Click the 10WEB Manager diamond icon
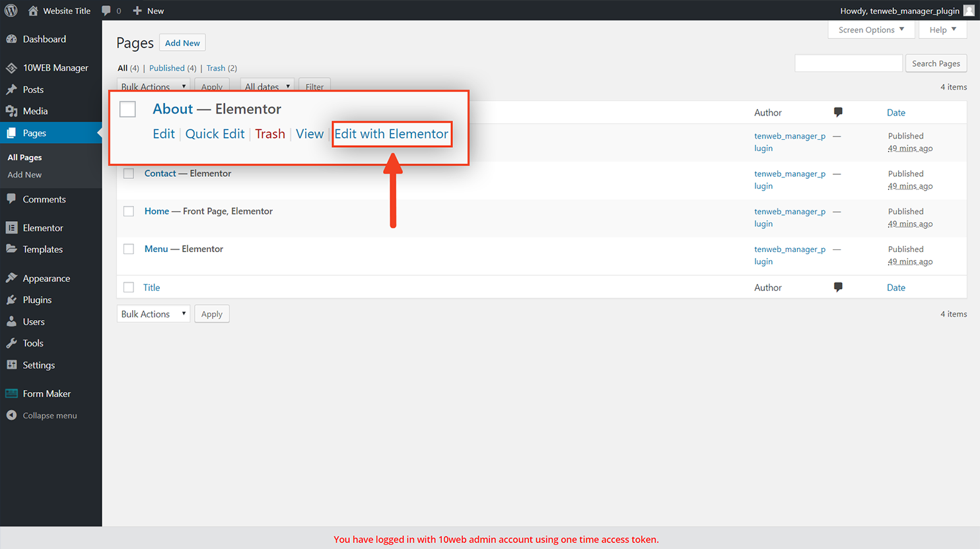Viewport: 980px width, 549px height. pyautogui.click(x=11, y=68)
